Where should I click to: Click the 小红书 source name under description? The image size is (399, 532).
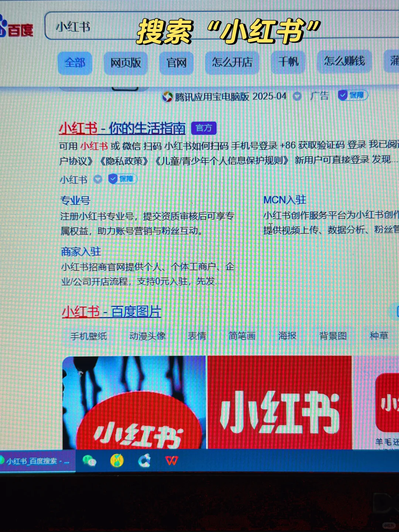point(74,180)
